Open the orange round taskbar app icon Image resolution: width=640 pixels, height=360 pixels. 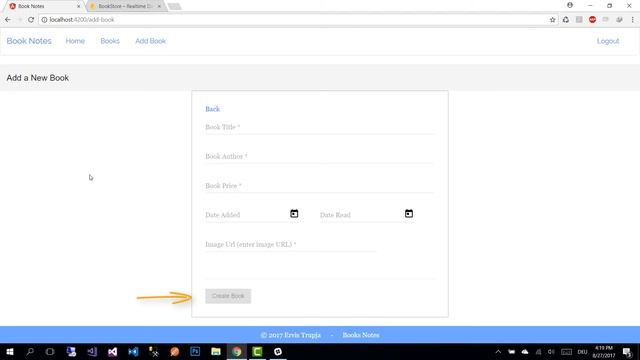pos(175,351)
